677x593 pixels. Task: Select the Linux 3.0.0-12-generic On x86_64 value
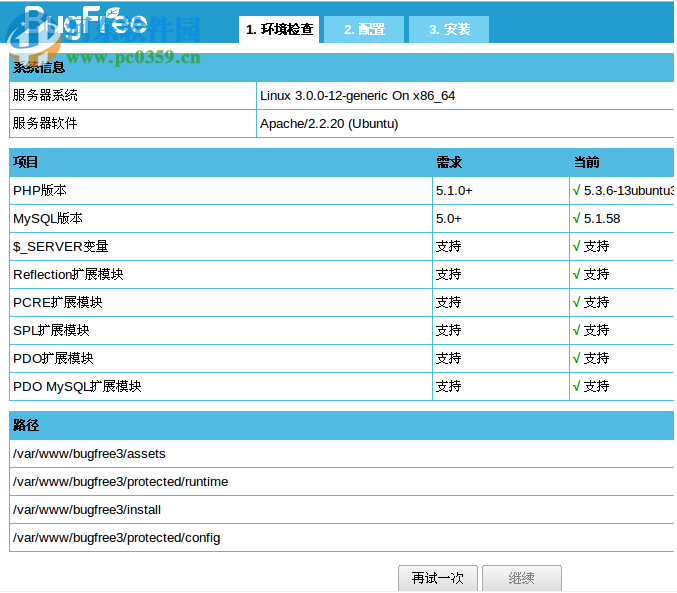point(357,95)
